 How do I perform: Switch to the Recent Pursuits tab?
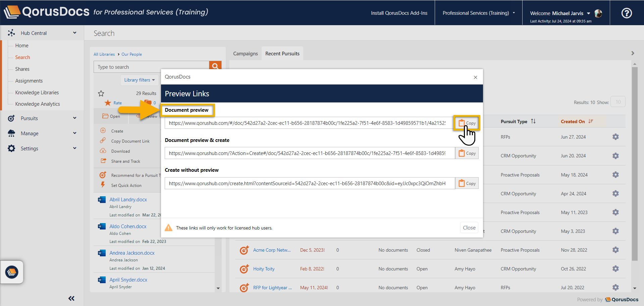tap(282, 54)
